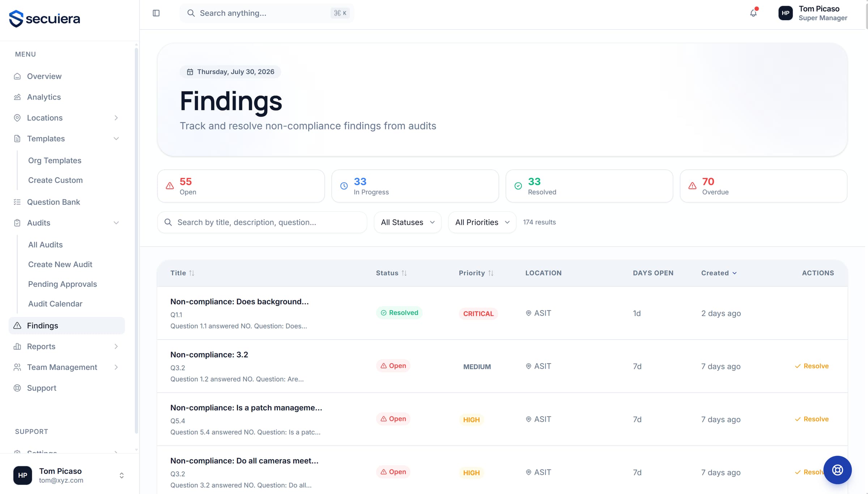Collapse the Templates submenu chevron
868x494 pixels.
coord(116,139)
